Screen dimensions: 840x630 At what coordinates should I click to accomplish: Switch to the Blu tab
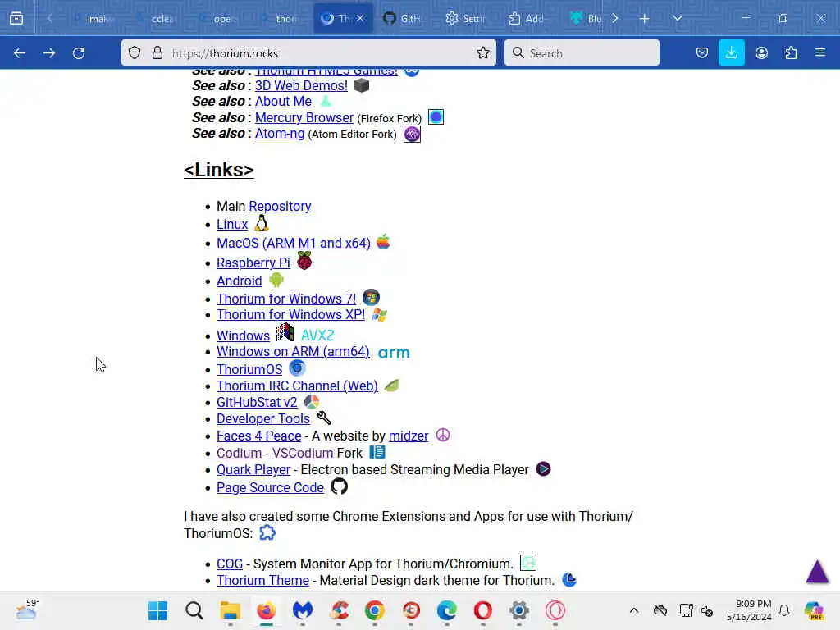tap(587, 18)
